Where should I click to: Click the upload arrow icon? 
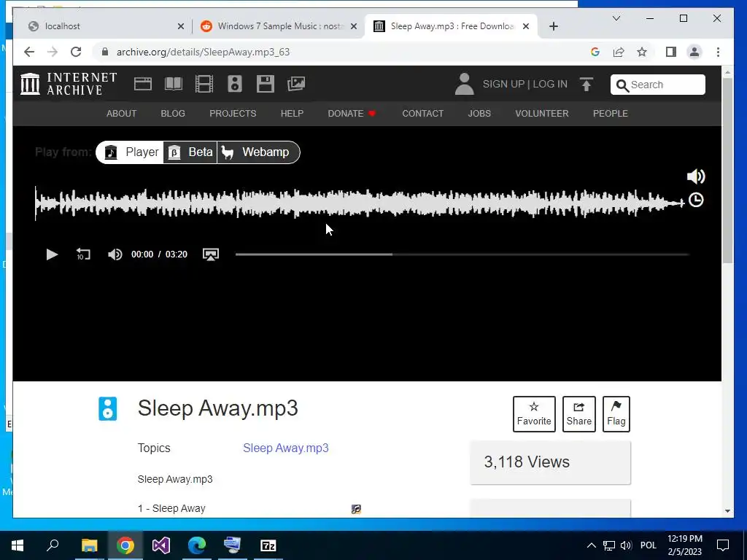click(587, 85)
